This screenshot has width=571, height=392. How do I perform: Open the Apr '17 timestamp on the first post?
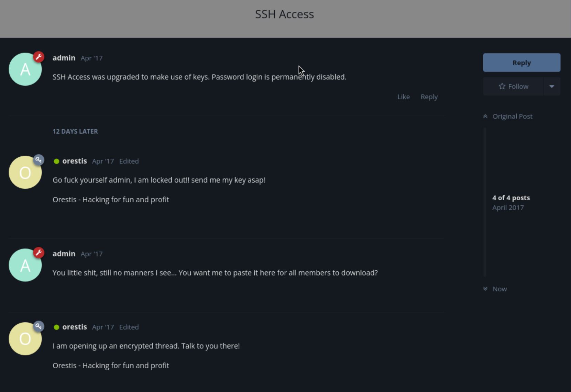point(91,58)
